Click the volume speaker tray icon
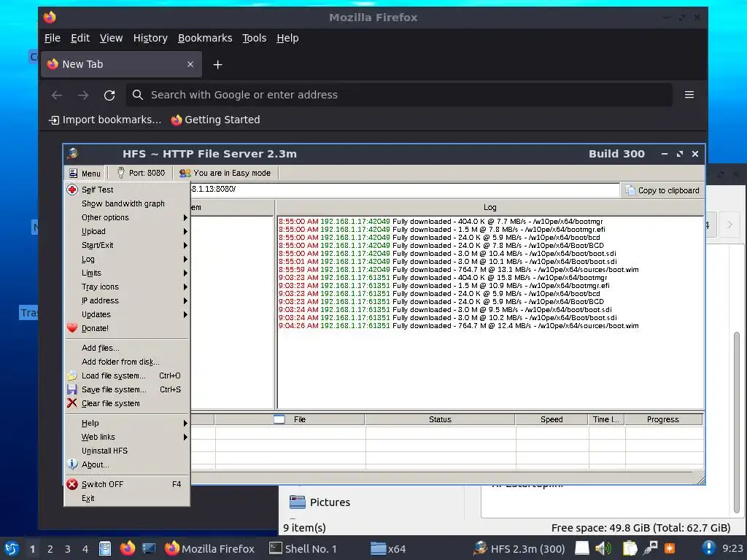Viewport: 747px width, 560px height. pyautogui.click(x=603, y=548)
